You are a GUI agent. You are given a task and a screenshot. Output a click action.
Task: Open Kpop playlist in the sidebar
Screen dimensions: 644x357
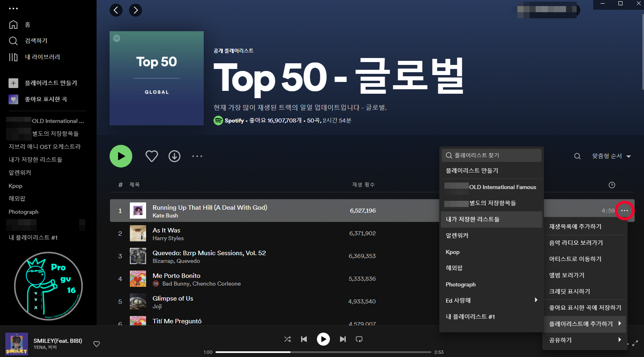(x=15, y=186)
